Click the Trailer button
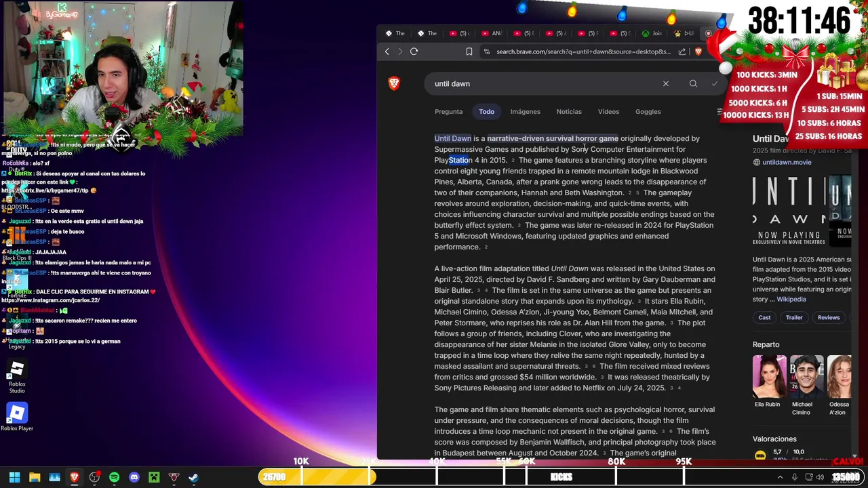This screenshot has width=868, height=488. [794, 317]
